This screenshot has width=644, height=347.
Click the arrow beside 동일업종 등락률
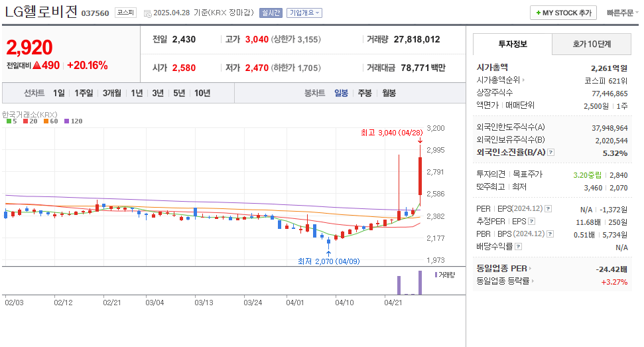click(533, 281)
